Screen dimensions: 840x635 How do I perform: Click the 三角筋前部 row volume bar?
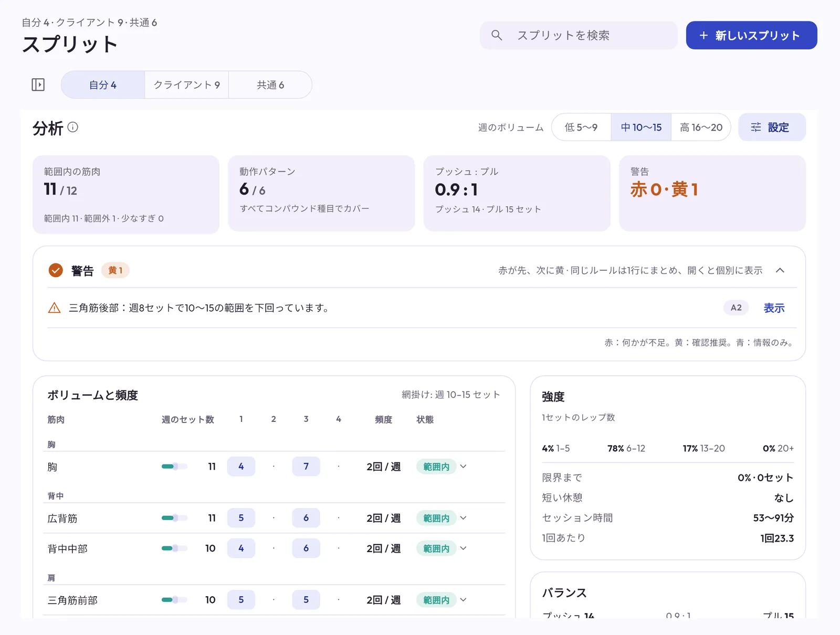click(174, 600)
